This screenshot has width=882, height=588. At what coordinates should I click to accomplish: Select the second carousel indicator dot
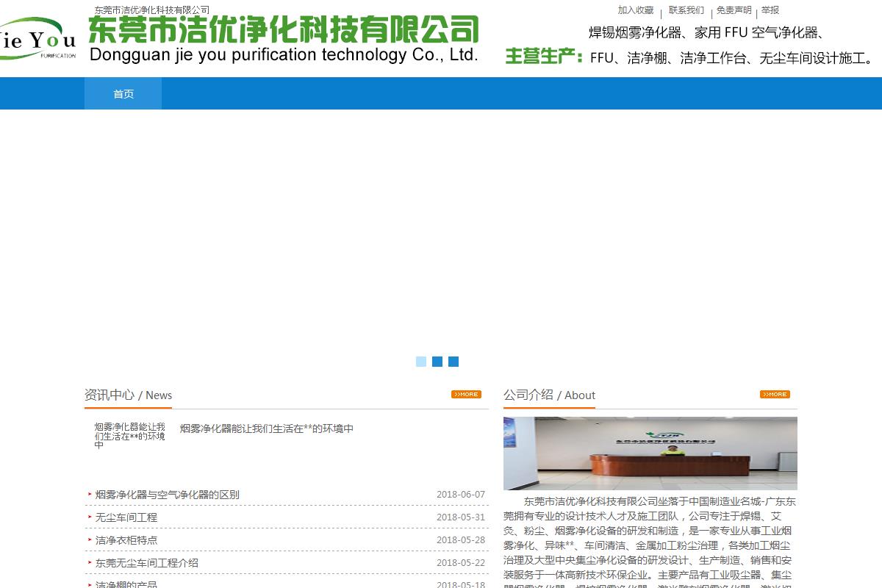(x=437, y=362)
